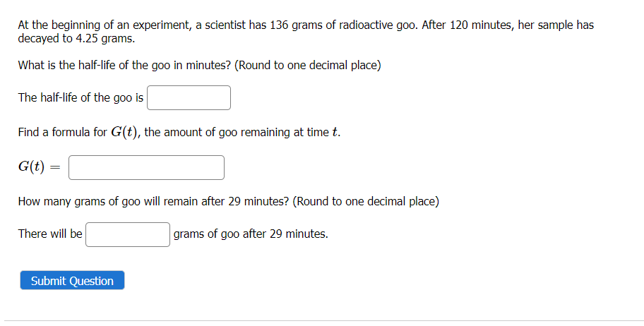Click the 'There will be' label
This screenshot has width=644, height=326.
50,234
